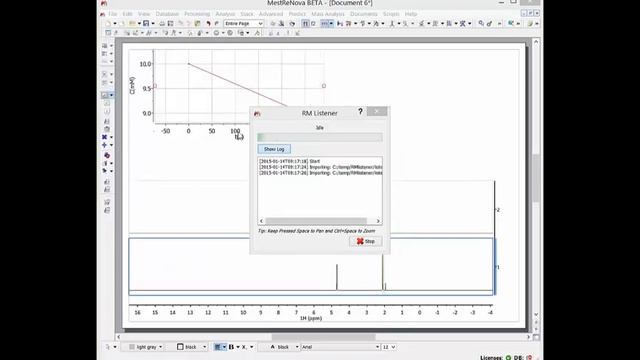
Task: Open the Processing menu
Action: click(x=197, y=14)
